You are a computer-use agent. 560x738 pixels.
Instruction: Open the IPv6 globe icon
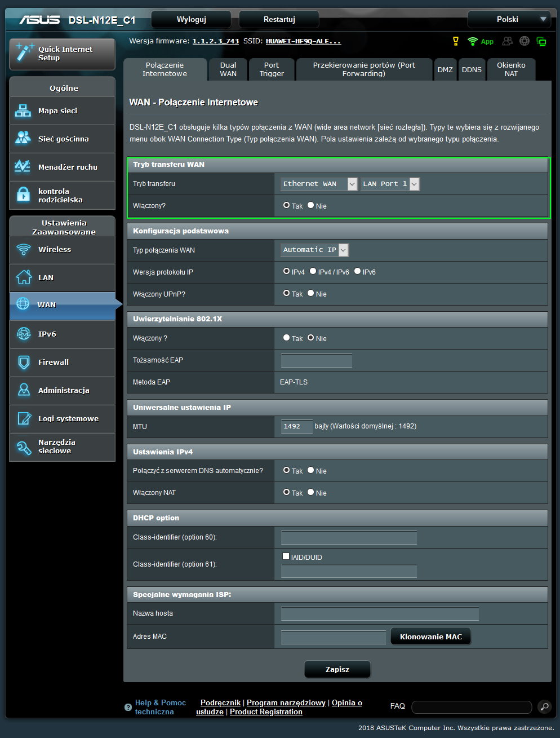(x=23, y=334)
